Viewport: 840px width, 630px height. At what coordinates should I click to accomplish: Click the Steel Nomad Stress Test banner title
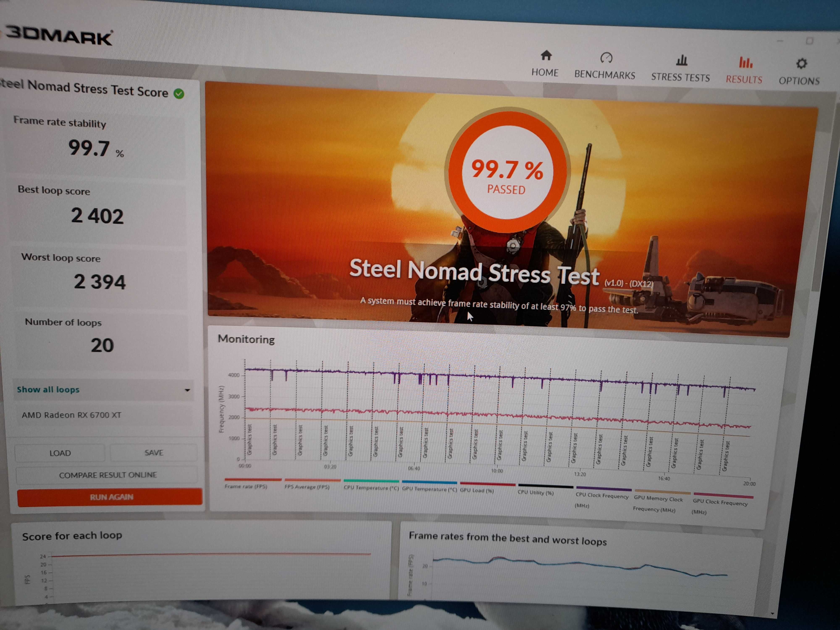(x=474, y=272)
